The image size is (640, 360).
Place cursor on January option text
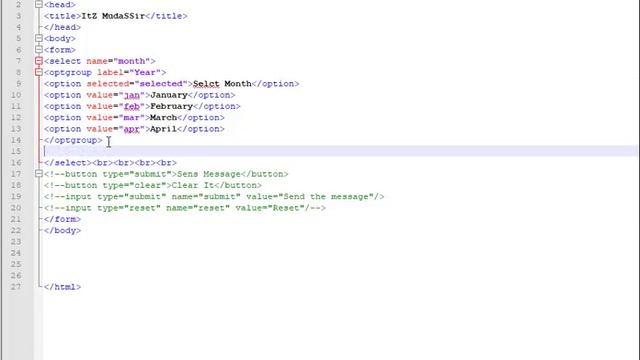169,95
